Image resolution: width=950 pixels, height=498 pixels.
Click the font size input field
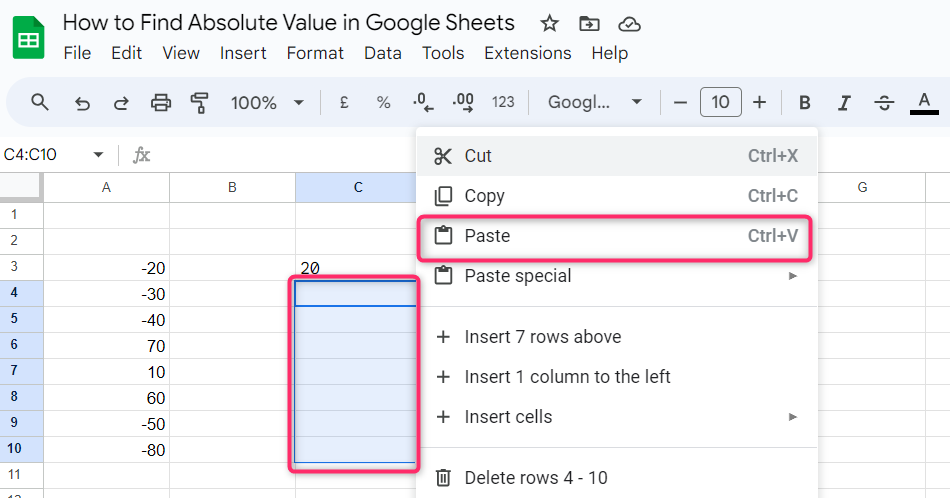tap(720, 102)
